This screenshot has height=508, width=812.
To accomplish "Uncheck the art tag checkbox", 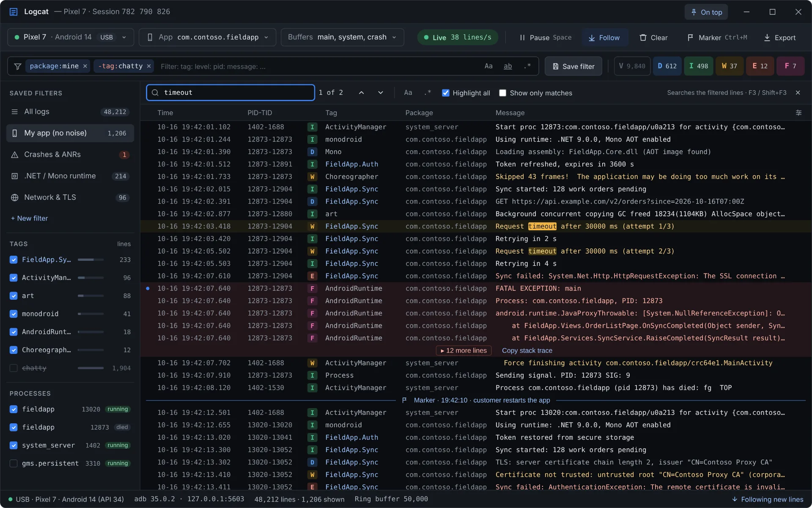I will click(x=14, y=295).
